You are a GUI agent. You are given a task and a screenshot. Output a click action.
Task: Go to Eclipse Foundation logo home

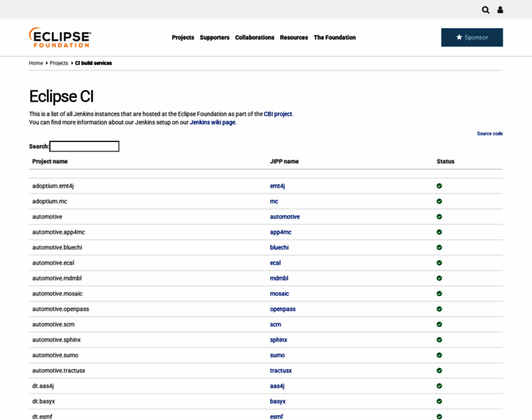[x=60, y=37]
